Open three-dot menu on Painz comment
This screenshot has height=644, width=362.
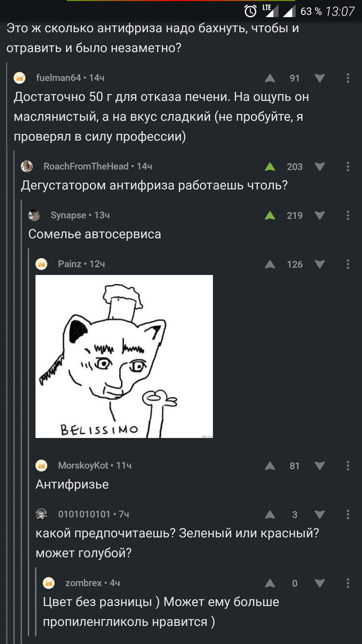pos(348,264)
